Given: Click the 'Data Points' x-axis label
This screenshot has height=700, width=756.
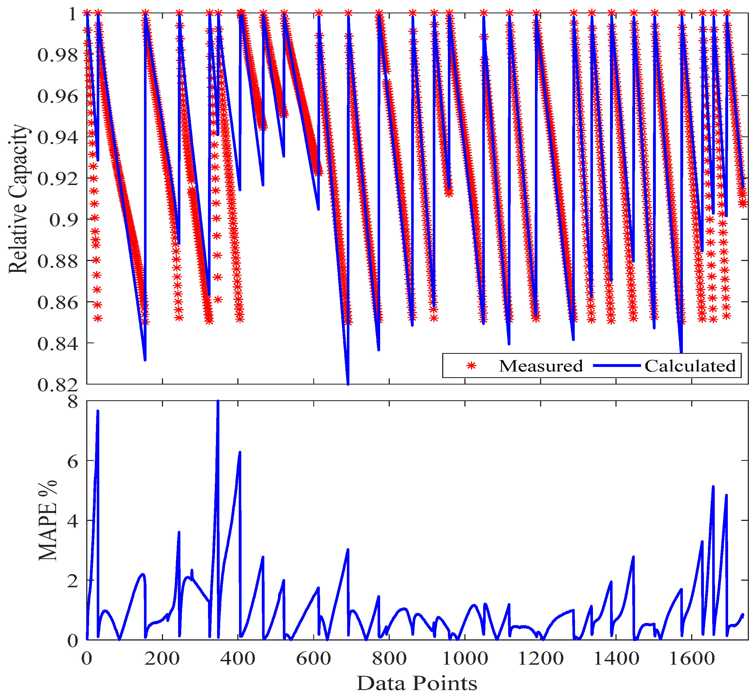Looking at the screenshot, I should click(x=417, y=683).
